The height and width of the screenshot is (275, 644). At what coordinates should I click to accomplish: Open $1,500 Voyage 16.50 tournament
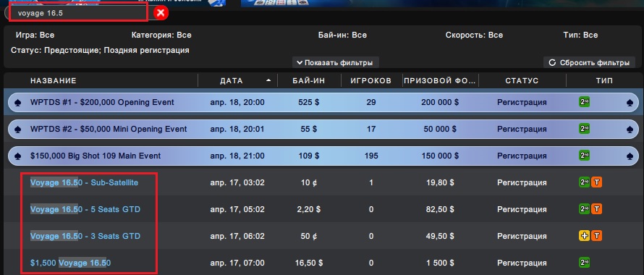[71, 263]
